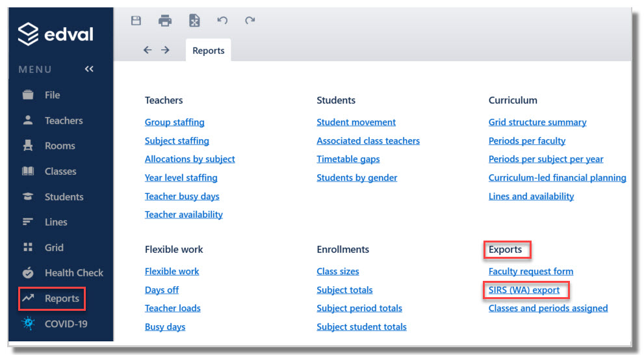644x355 pixels.
Task: Click the Excel export file icon
Action: 194,21
